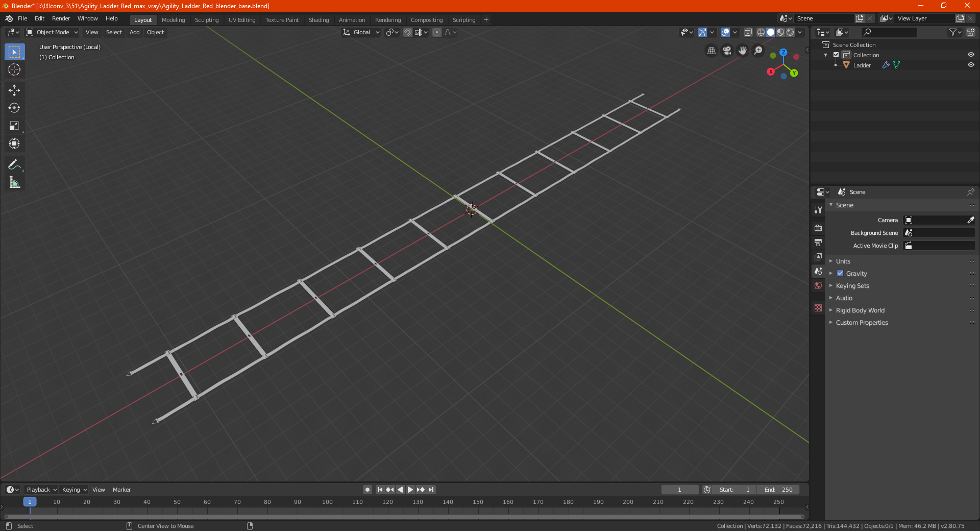The height and width of the screenshot is (531, 980).
Task: Select the Select Box tool
Action: click(14, 52)
